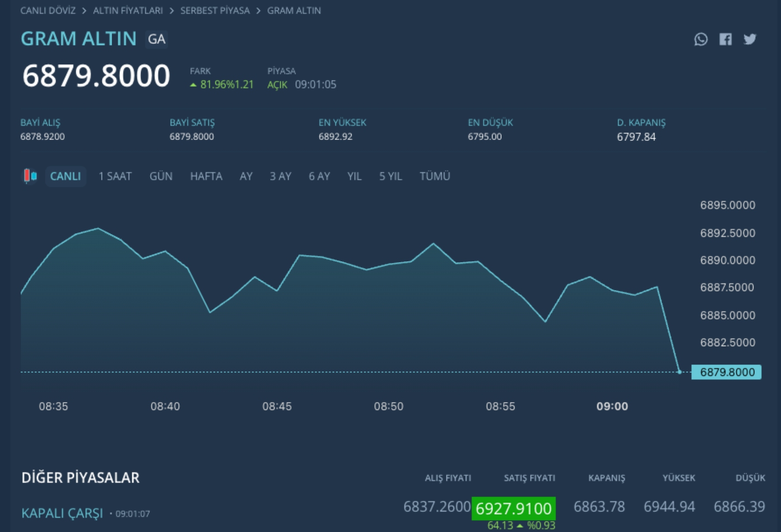Display the YIL yearly chart

click(354, 176)
